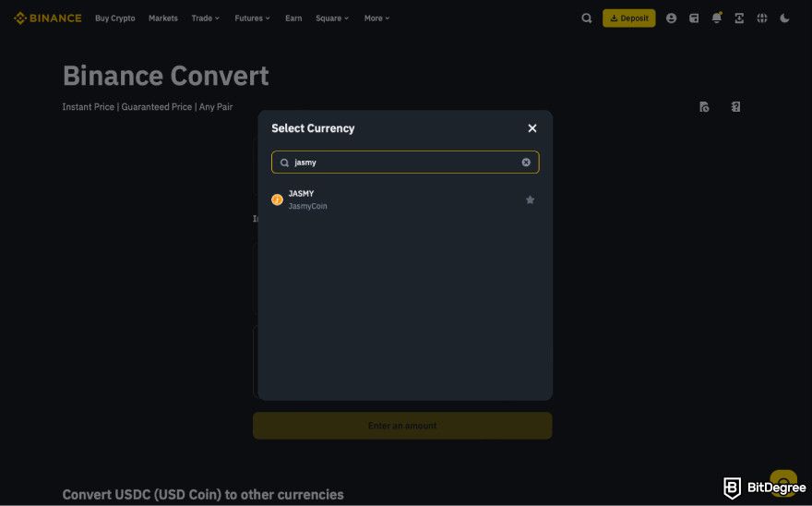Expand the Square dropdown
The image size is (812, 506).
(332, 18)
